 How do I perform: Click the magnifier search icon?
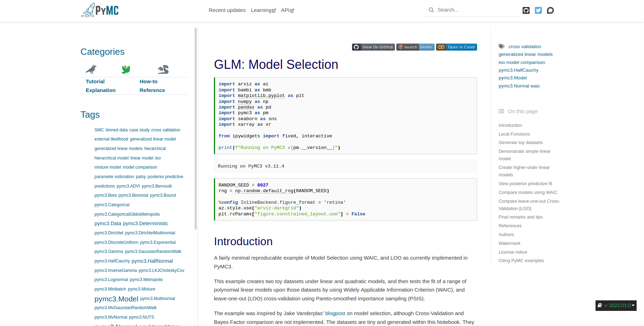(431, 10)
